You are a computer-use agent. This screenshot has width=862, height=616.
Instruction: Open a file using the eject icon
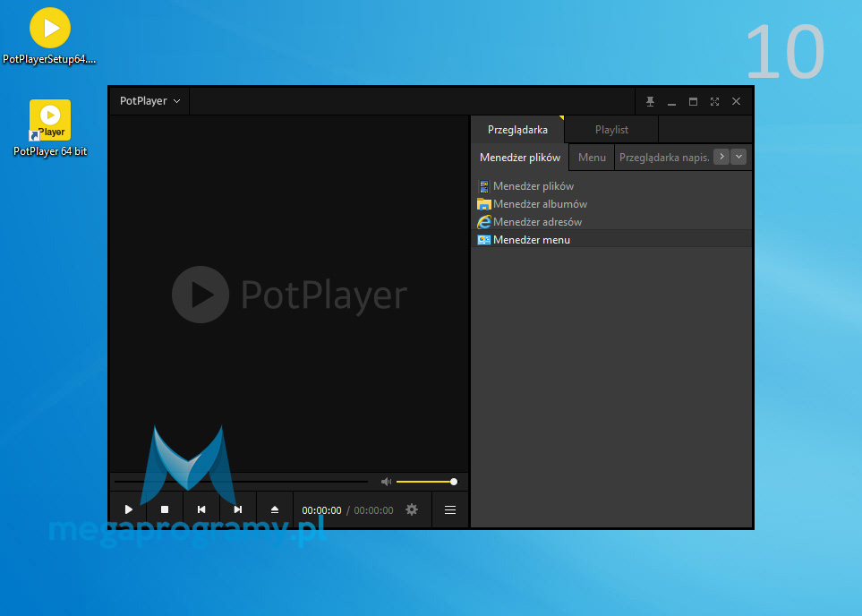click(x=274, y=509)
